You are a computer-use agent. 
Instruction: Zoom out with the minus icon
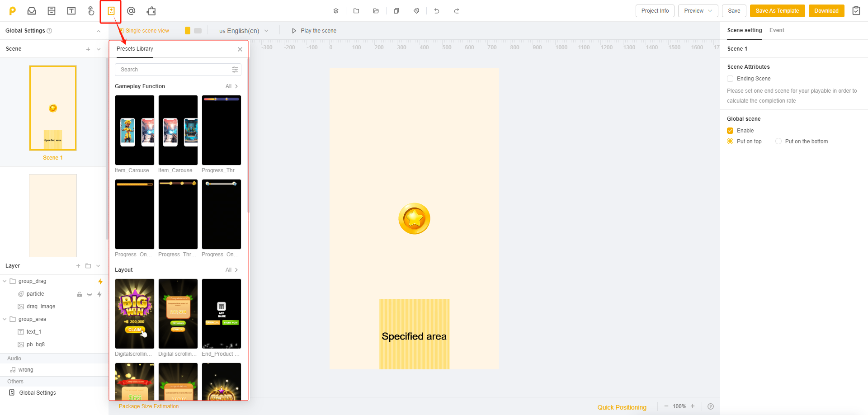tap(666, 406)
